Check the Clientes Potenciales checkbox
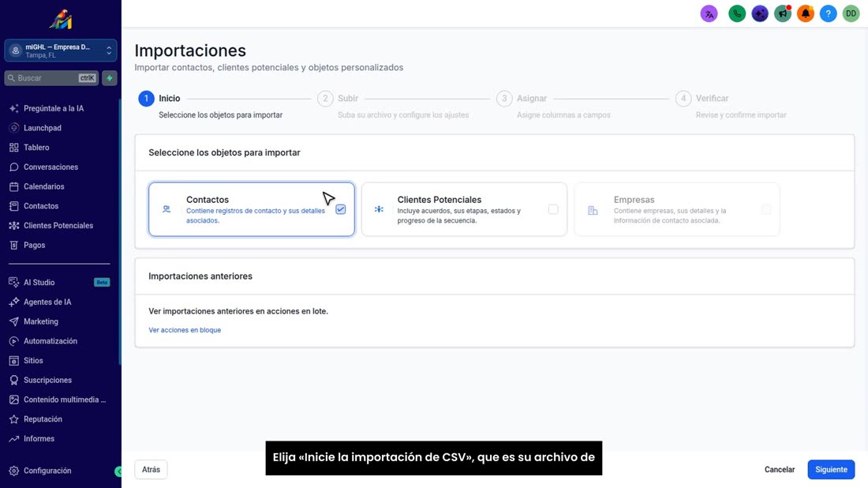Viewport: 868px width, 488px height. 553,209
